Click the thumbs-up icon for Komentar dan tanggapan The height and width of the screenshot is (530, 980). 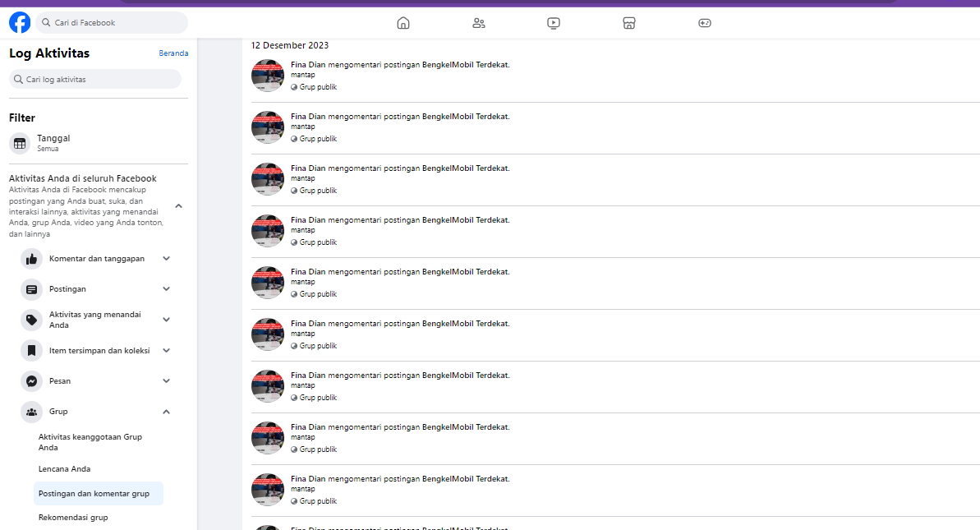[x=31, y=259]
